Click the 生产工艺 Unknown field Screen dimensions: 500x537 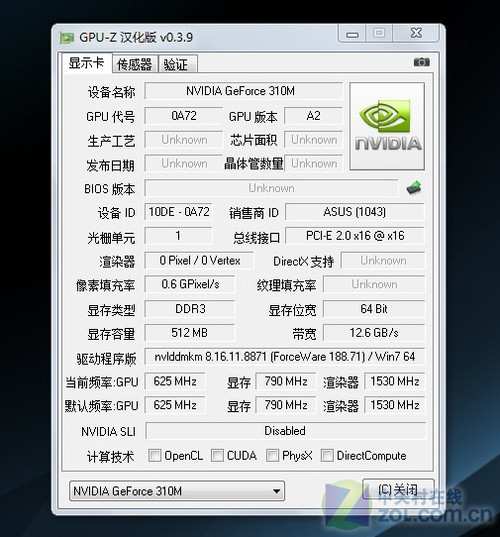click(184, 140)
